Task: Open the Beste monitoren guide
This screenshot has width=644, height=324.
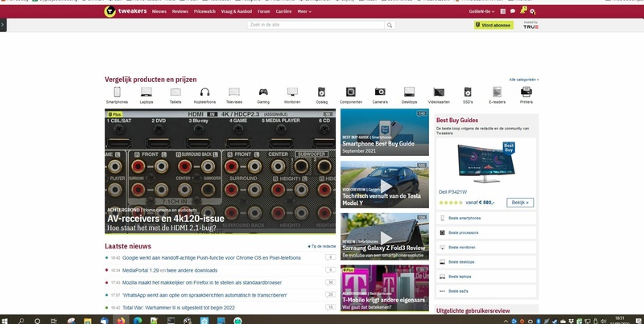Action: point(486,248)
